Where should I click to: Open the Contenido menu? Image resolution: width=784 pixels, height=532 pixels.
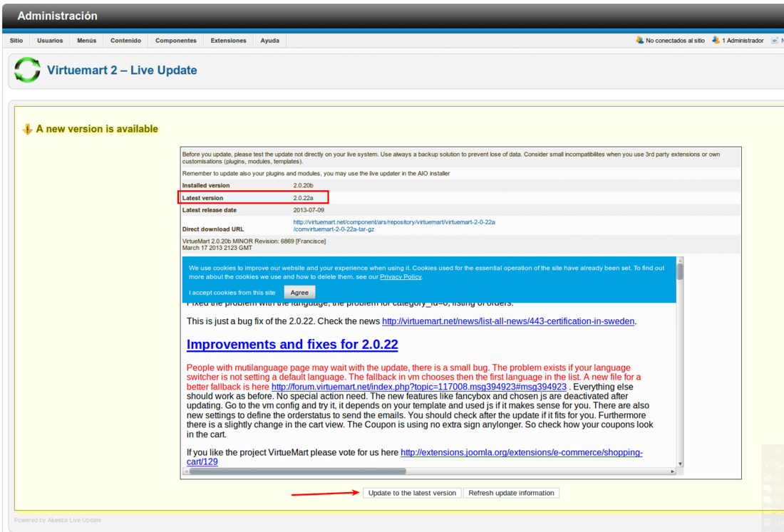(125, 41)
